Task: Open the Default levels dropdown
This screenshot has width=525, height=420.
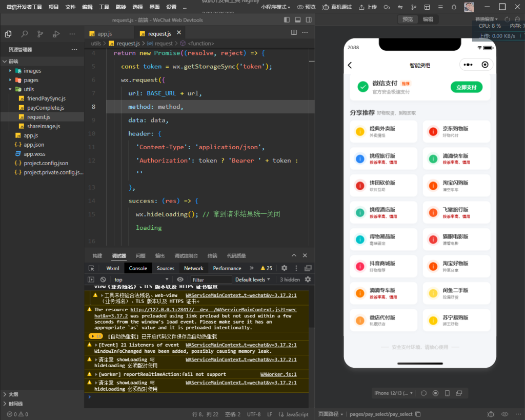Action: (252, 279)
